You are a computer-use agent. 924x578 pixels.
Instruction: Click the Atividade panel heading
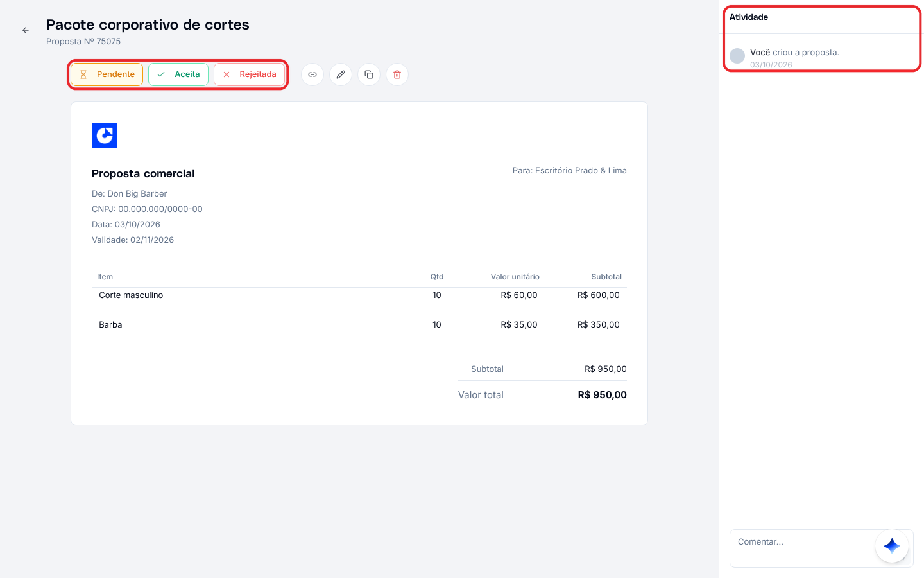click(749, 17)
